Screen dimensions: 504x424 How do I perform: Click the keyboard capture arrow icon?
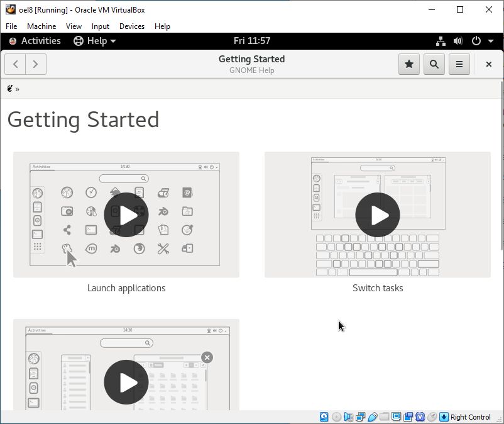[x=444, y=417]
